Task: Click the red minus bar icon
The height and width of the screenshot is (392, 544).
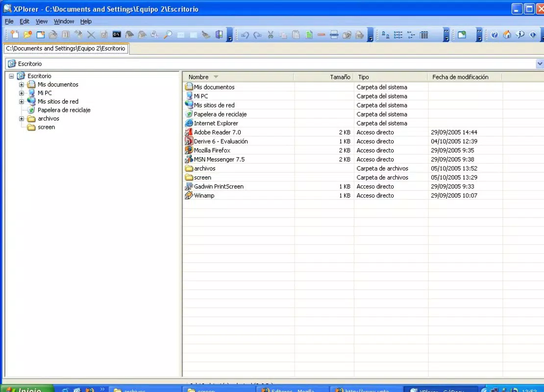Action: coord(321,35)
